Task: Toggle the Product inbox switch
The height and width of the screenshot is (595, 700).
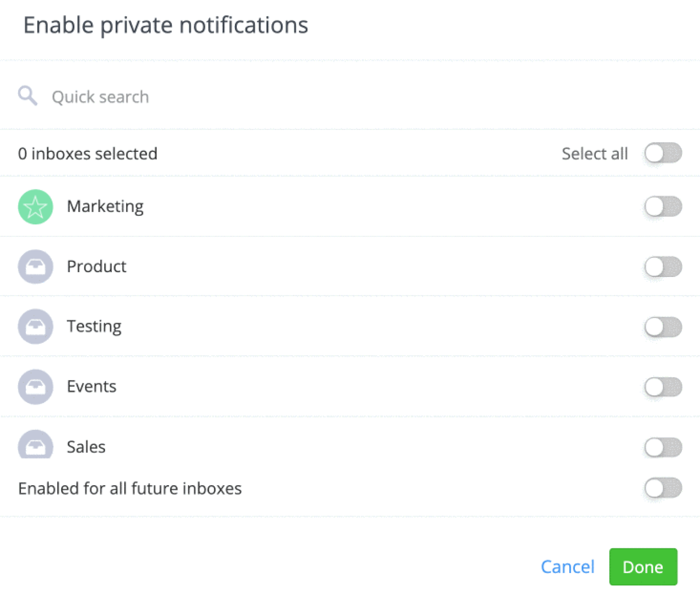Action: 663,267
